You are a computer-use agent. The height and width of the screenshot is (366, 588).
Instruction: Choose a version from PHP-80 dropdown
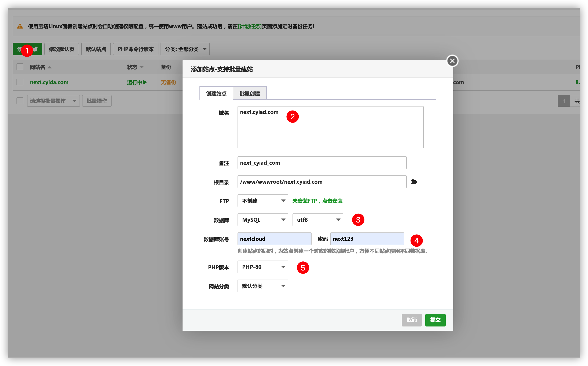tap(263, 267)
